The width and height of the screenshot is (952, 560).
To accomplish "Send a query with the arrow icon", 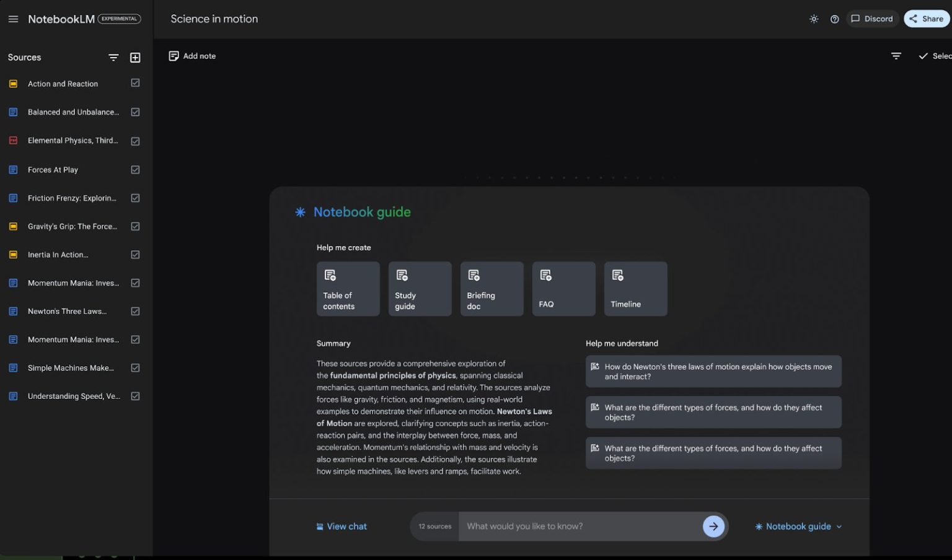I will pyautogui.click(x=713, y=526).
